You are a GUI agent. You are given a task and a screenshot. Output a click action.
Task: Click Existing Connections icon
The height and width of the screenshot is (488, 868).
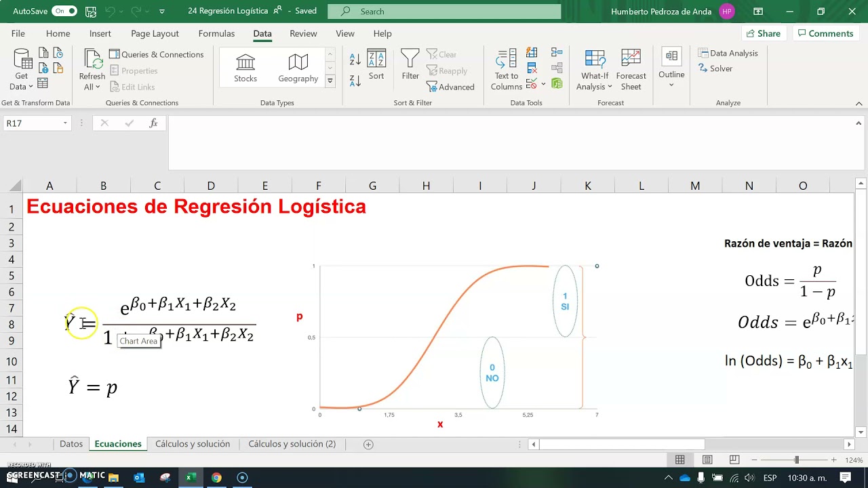click(x=58, y=68)
